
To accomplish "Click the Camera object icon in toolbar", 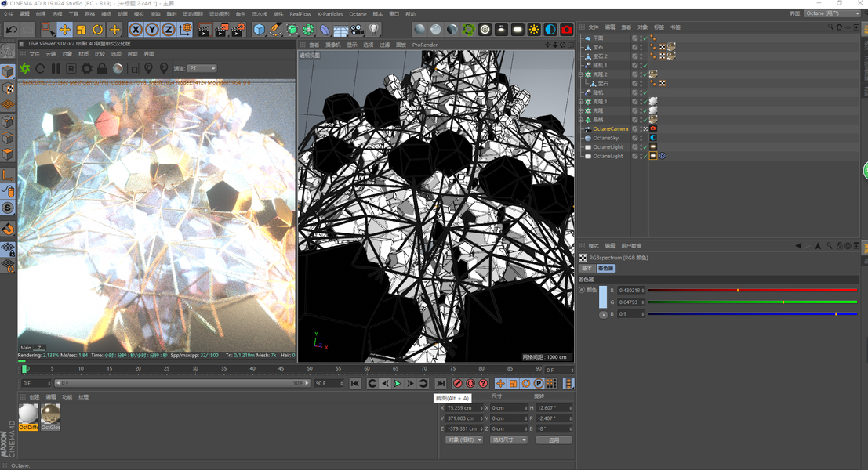I will pyautogui.click(x=357, y=29).
